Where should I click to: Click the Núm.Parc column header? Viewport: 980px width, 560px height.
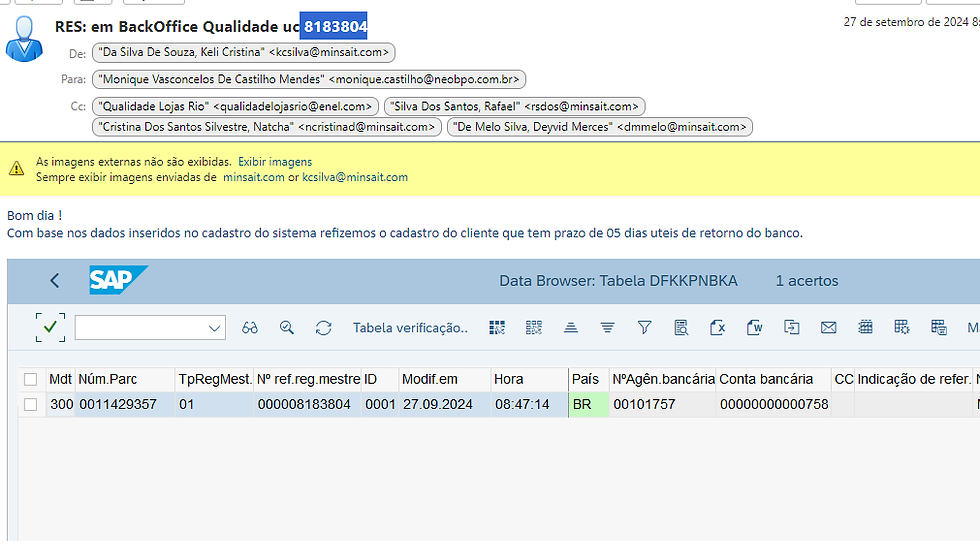point(124,379)
